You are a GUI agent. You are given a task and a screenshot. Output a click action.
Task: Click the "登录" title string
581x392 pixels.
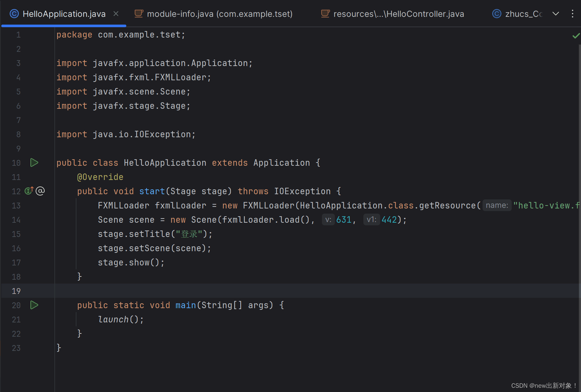coord(189,234)
